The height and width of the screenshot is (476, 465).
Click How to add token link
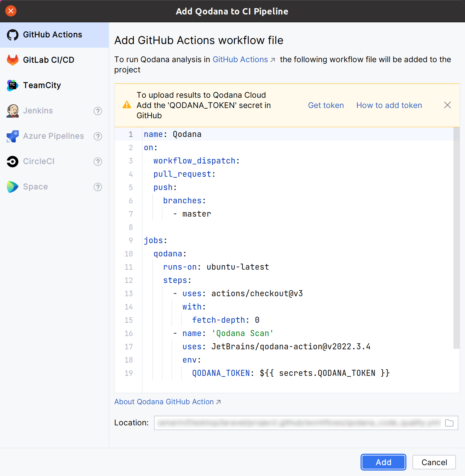pos(389,105)
